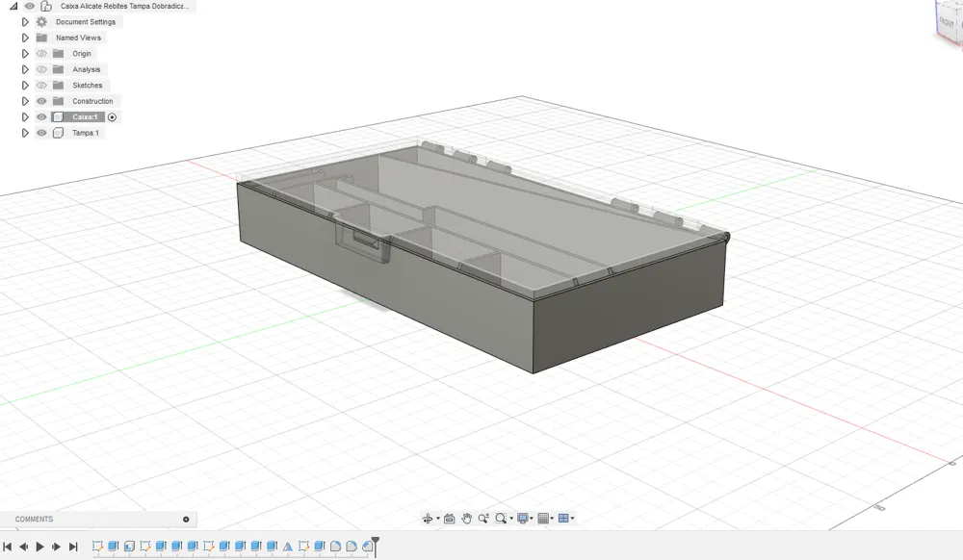Click the Construction folder icon
Viewport: 963px width, 560px height.
59,101
